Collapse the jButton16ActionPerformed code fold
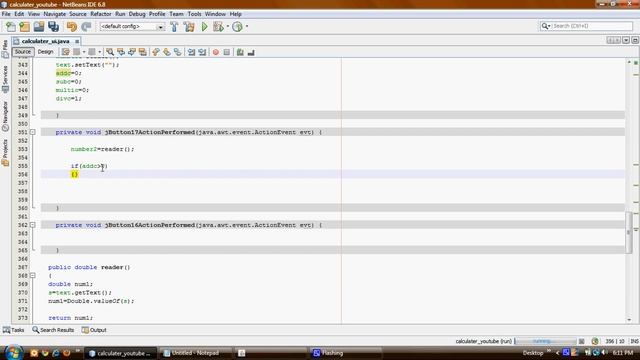The image size is (640, 360). [x=32, y=225]
